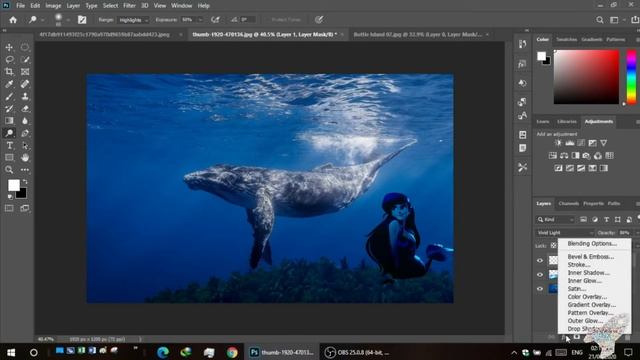Screen dimensions: 640x360
Task: Add a Levels adjustment
Action: [569, 143]
